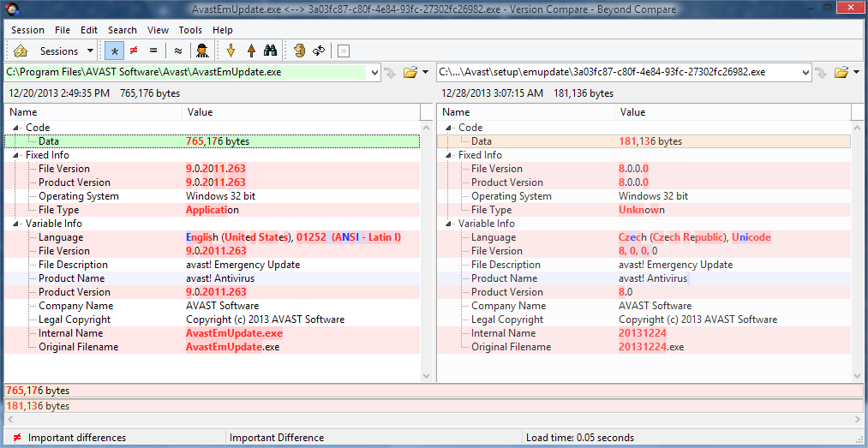The width and height of the screenshot is (868, 448).
Task: Collapse left Fixed Info node
Action: coord(16,155)
